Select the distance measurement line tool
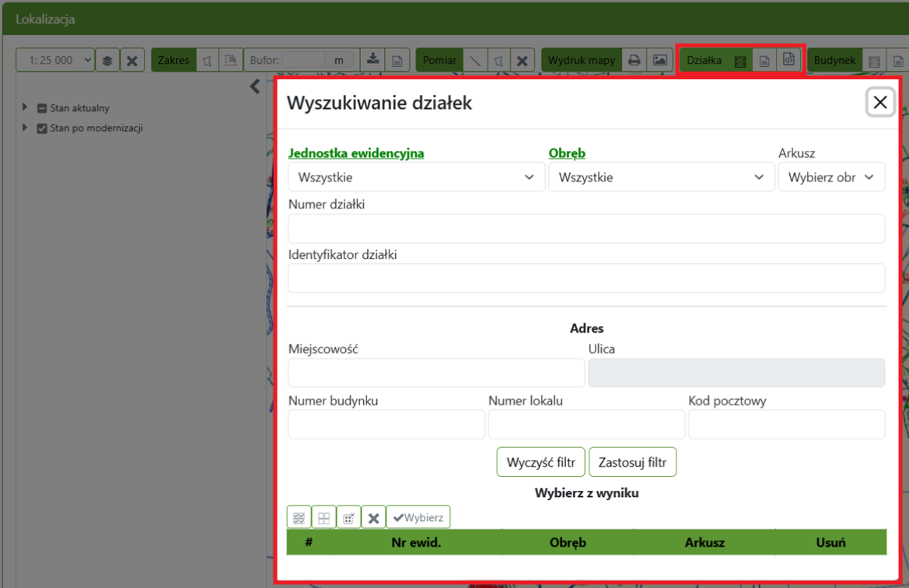Viewport: 909px width, 588px height. (476, 60)
